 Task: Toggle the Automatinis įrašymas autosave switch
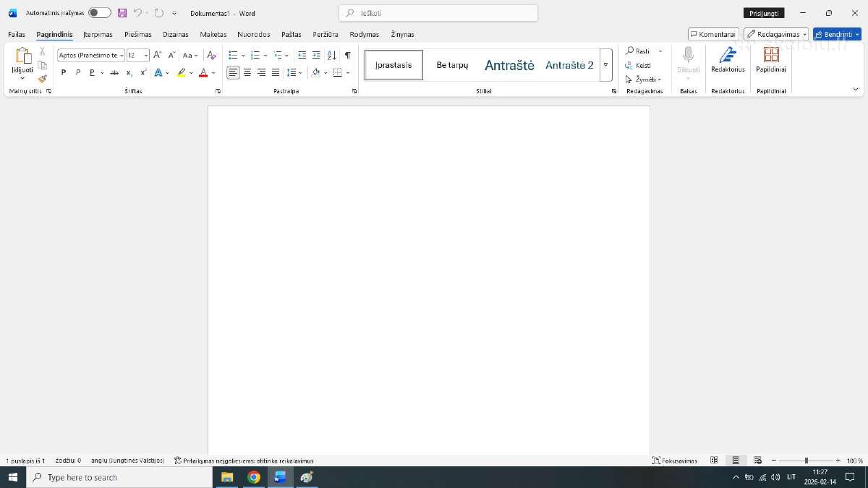point(100,13)
